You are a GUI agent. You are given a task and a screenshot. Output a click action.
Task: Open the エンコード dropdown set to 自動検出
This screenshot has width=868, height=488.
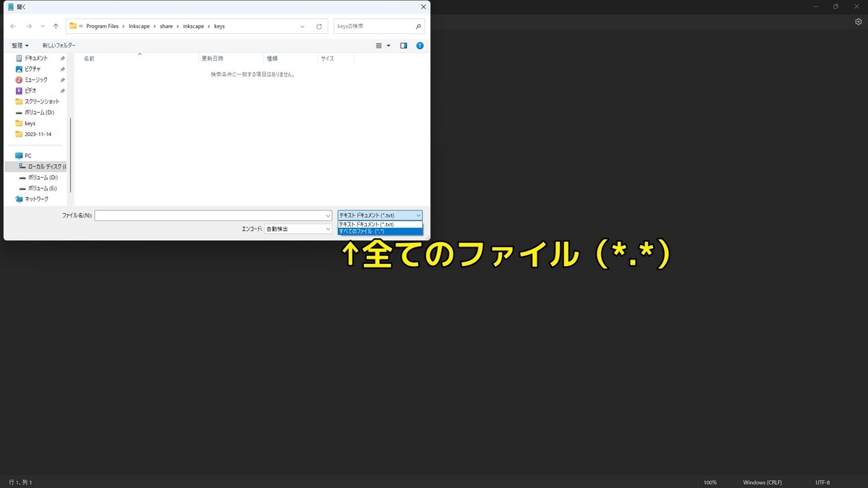click(x=298, y=228)
